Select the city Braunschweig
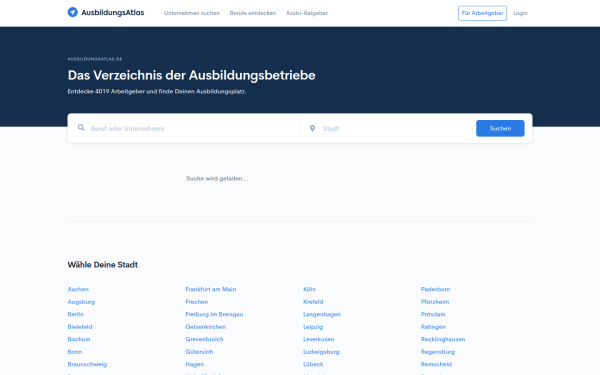The width and height of the screenshot is (600, 375). (x=87, y=364)
